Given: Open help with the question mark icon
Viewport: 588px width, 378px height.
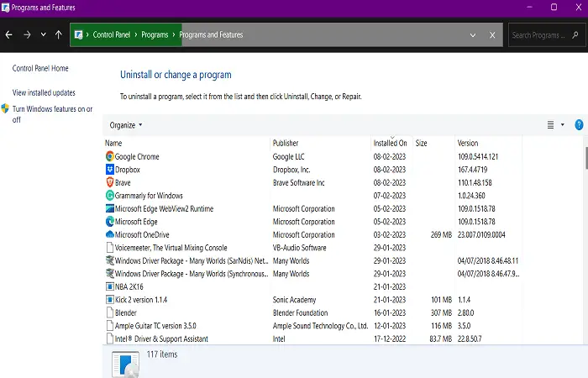Looking at the screenshot, I should pyautogui.click(x=579, y=125).
